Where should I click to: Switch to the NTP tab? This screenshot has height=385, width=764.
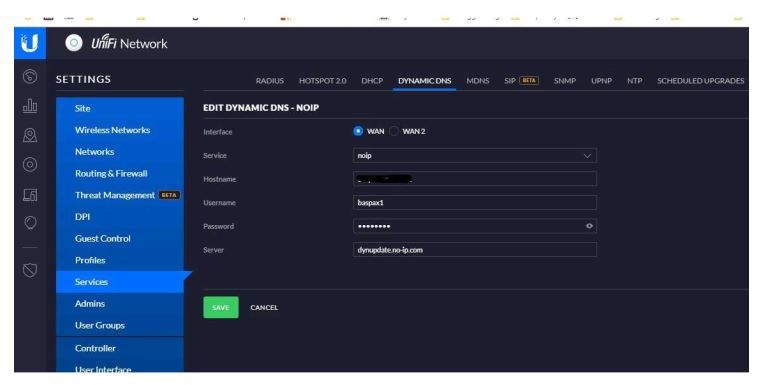634,81
